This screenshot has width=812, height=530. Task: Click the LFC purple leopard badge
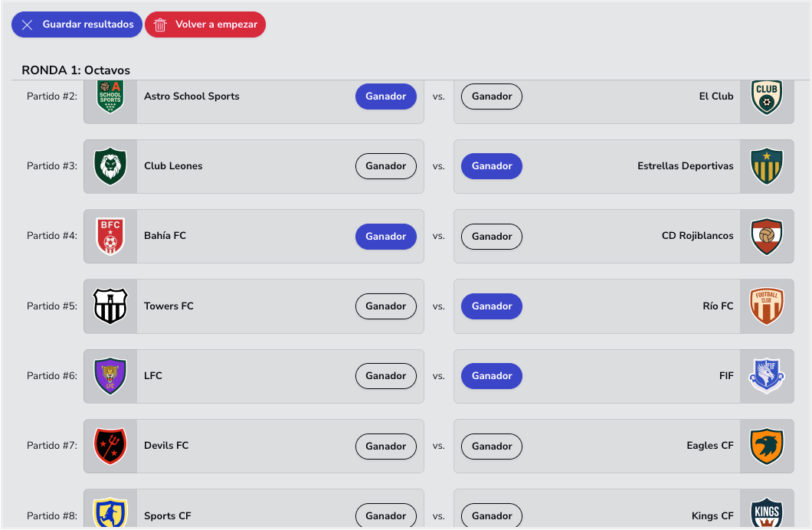[110, 376]
